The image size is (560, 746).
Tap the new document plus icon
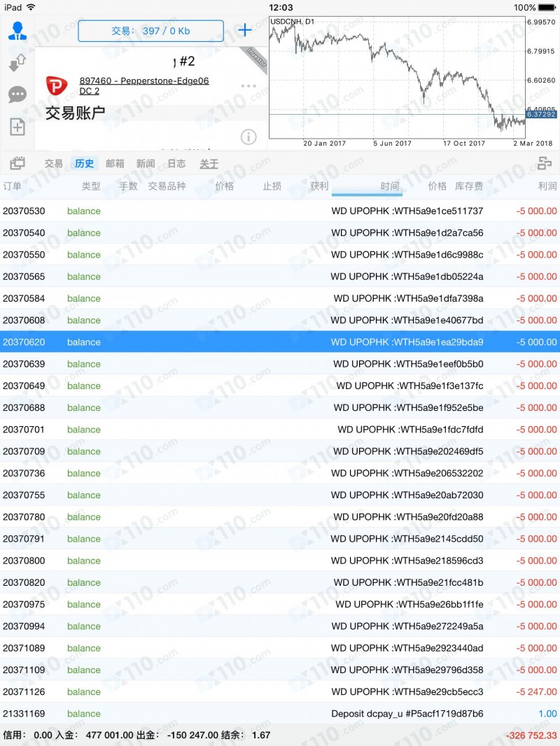click(17, 127)
